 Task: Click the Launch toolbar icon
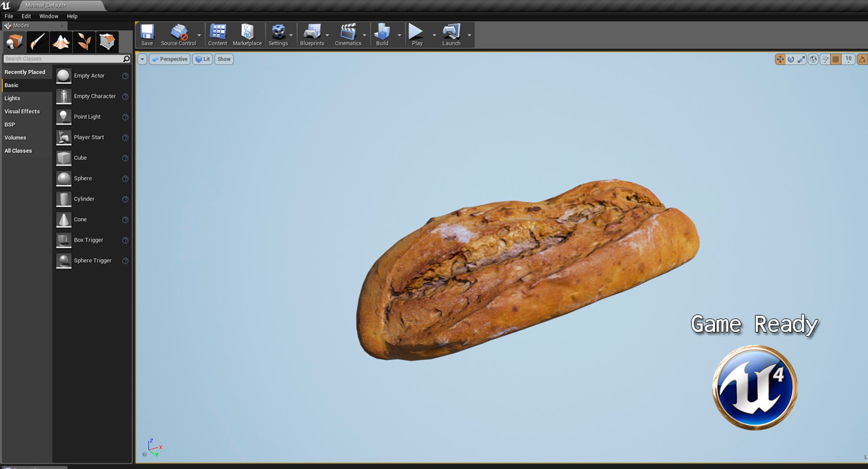coord(451,35)
